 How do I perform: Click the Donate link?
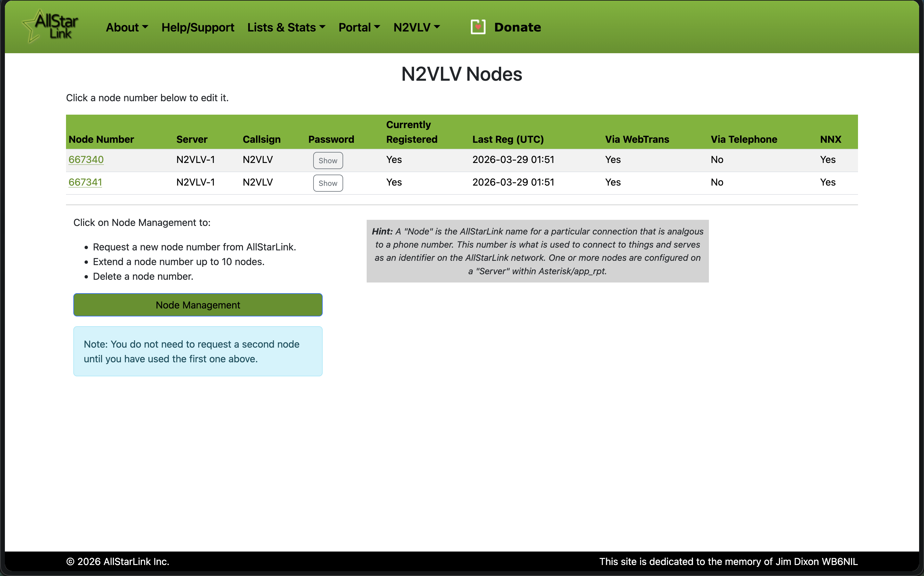tap(517, 28)
